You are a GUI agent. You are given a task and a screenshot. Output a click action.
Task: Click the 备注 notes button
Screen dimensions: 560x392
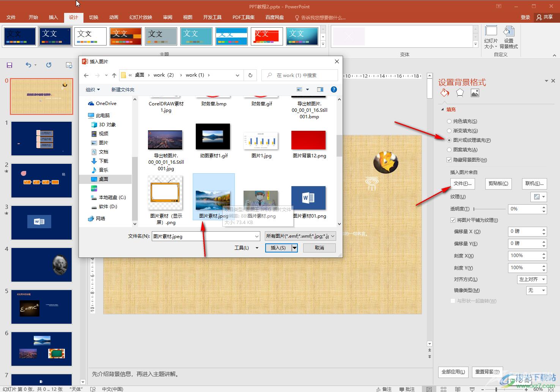[384, 389]
